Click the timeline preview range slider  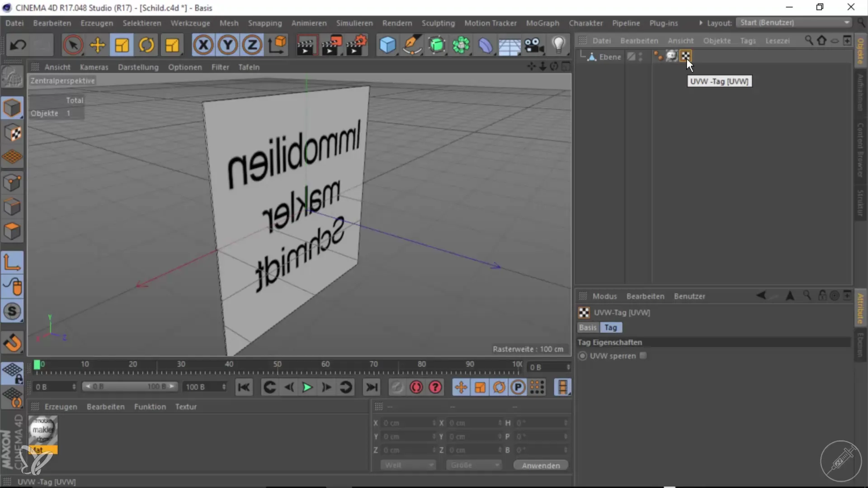[130, 387]
